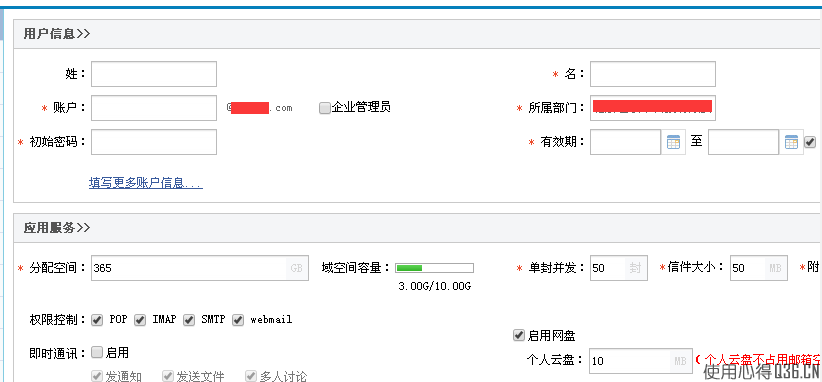Toggle the 多人讨论 checkbox
The image size is (822, 382).
pos(251,376)
